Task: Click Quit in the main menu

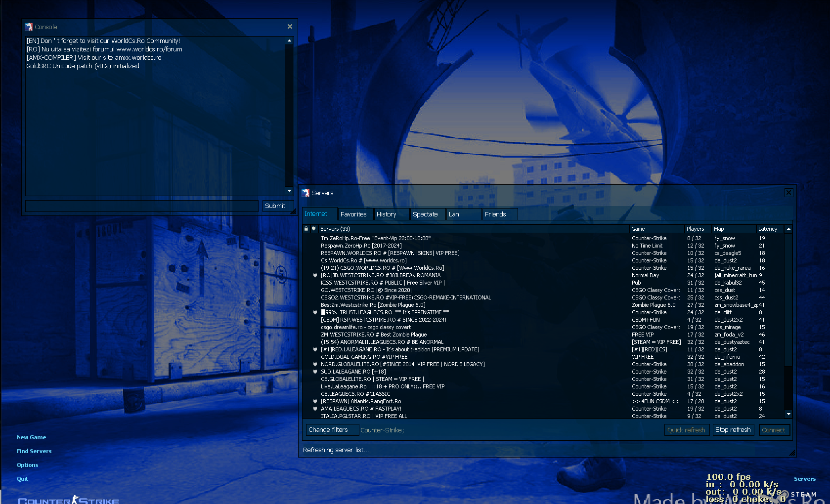Action: coord(22,479)
